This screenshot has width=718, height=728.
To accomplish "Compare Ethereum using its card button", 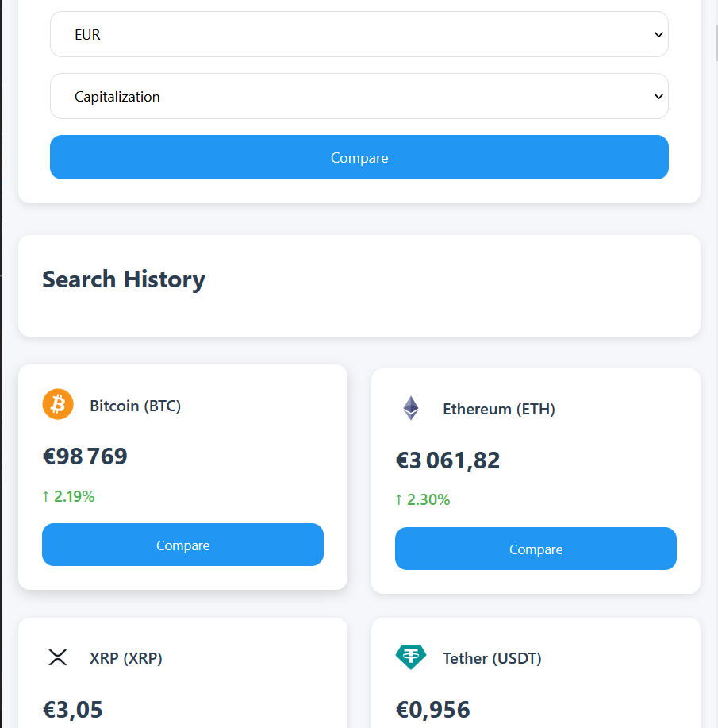I will 536,549.
